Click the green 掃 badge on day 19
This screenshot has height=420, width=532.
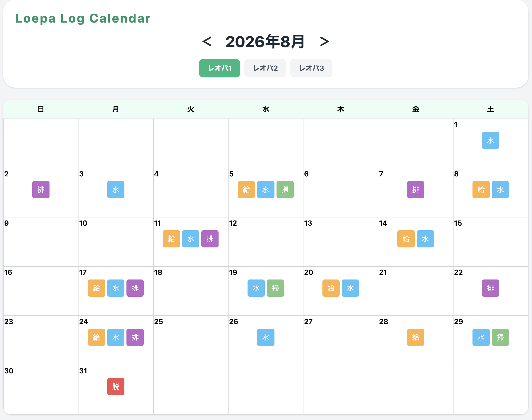click(x=275, y=288)
